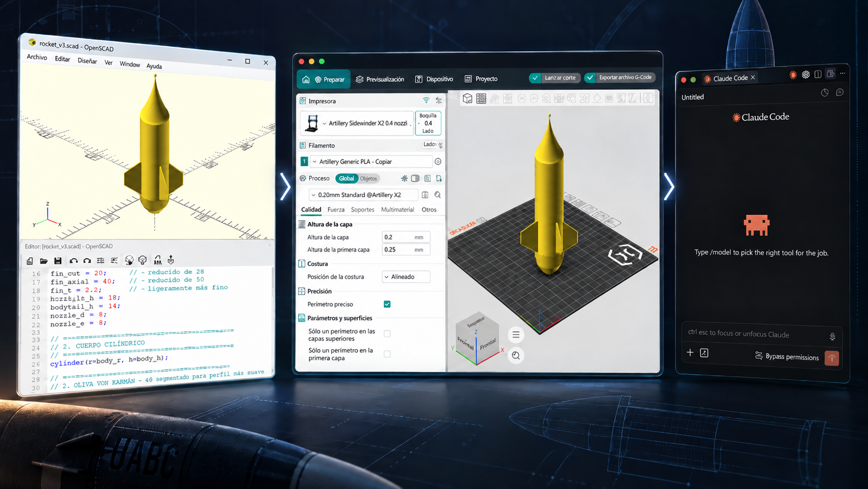
Task: Open the Archivo menu in OpenSCAD
Action: point(37,57)
